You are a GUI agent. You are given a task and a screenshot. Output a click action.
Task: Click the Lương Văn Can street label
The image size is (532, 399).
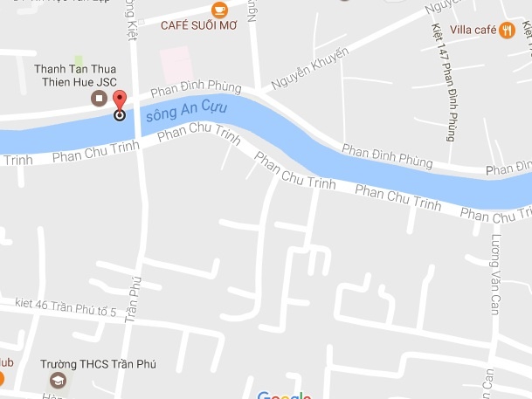pos(495,275)
